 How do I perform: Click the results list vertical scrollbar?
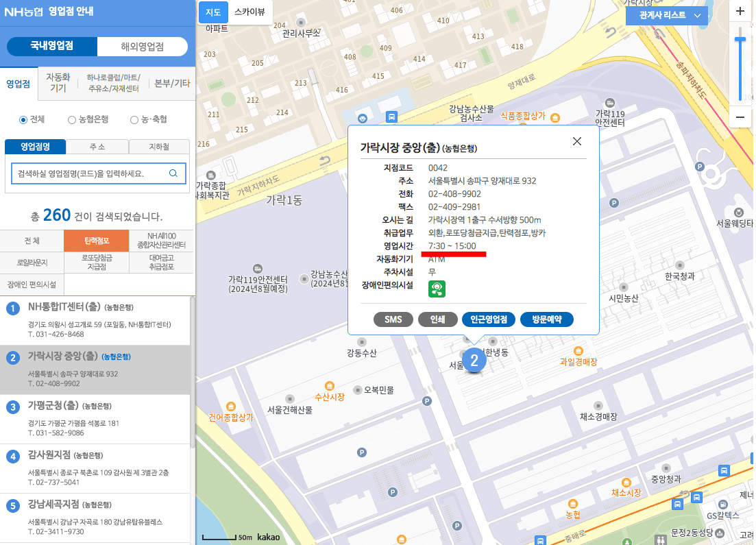click(x=193, y=372)
